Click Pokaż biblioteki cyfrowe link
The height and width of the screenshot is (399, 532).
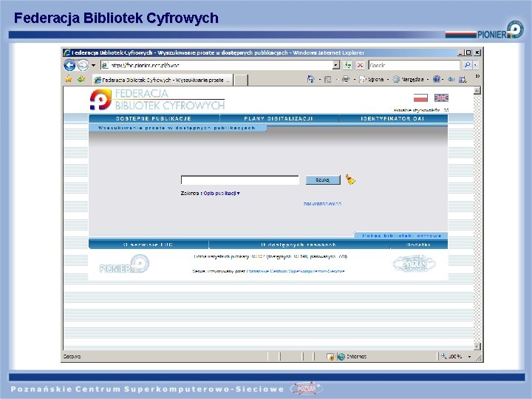coord(401,236)
